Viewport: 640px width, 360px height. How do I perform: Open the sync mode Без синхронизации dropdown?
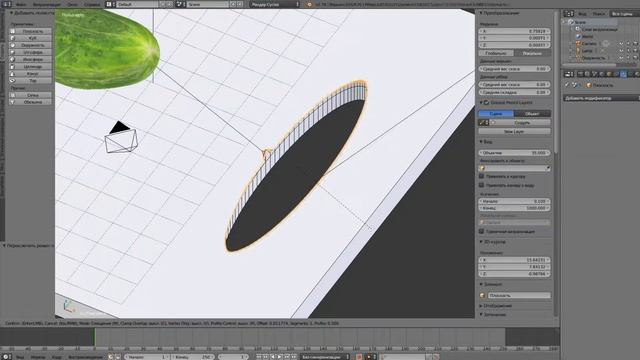(325, 357)
